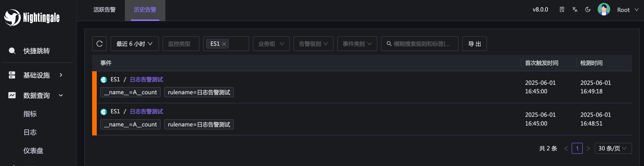
Task: Remove the ES1 filter by clicking its ×
Action: coord(224,43)
